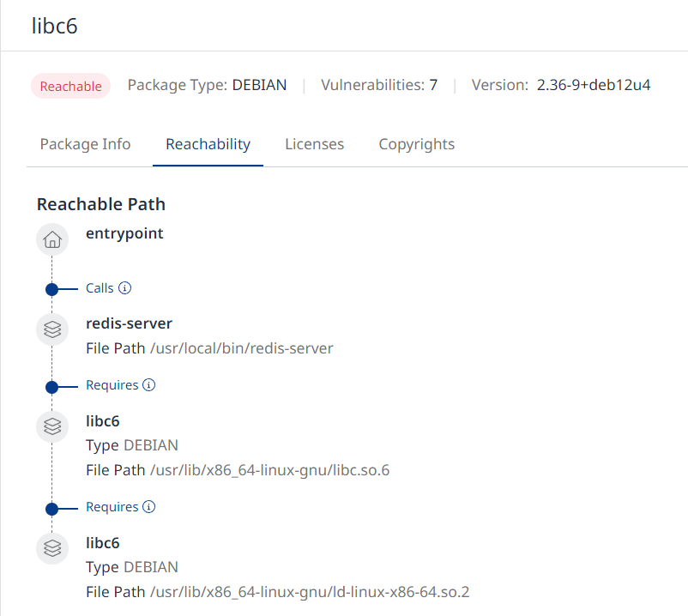Click the blue dot on Calls connector
The image size is (688, 616).
pyautogui.click(x=51, y=289)
